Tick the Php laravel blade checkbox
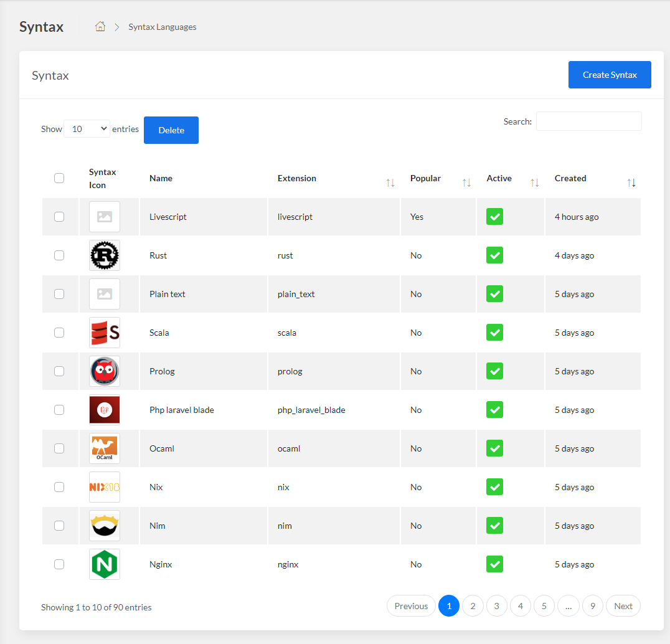670x644 pixels. [x=59, y=410]
